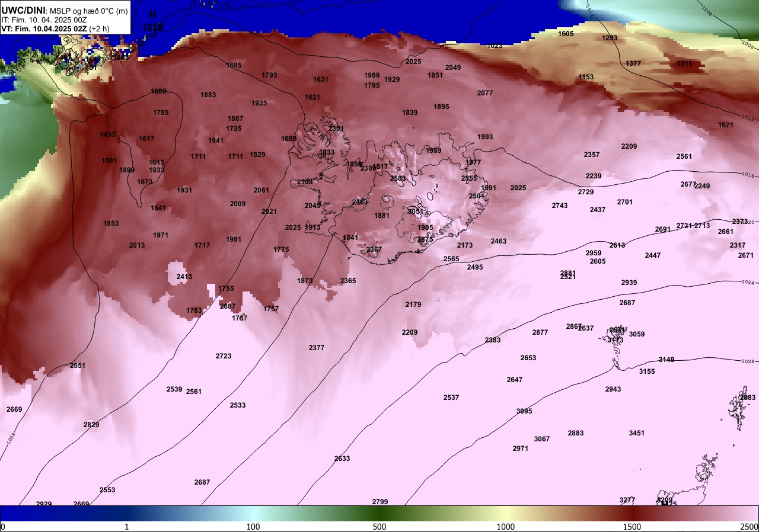Click the height value 2829
This screenshot has height=532, width=759.
pyautogui.click(x=91, y=425)
